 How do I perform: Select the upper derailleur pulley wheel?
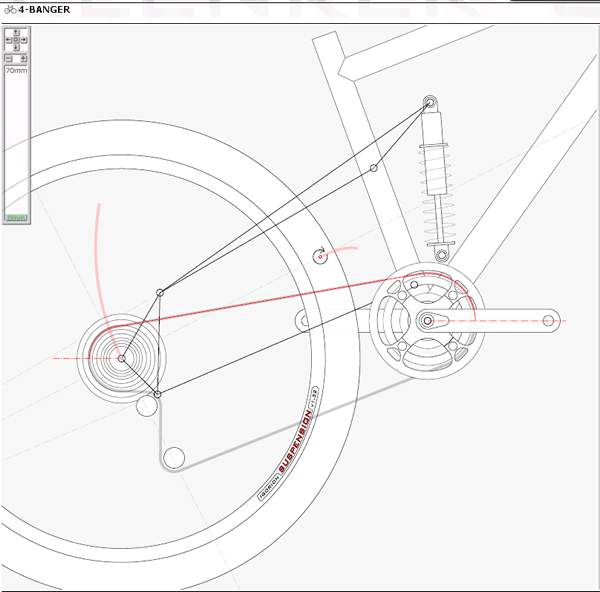point(148,405)
